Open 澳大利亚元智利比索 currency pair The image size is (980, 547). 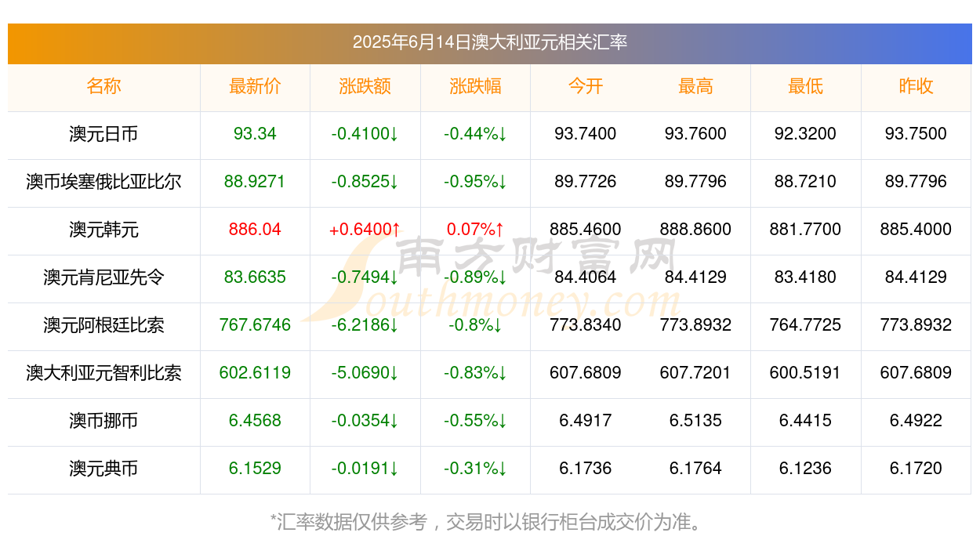[103, 373]
